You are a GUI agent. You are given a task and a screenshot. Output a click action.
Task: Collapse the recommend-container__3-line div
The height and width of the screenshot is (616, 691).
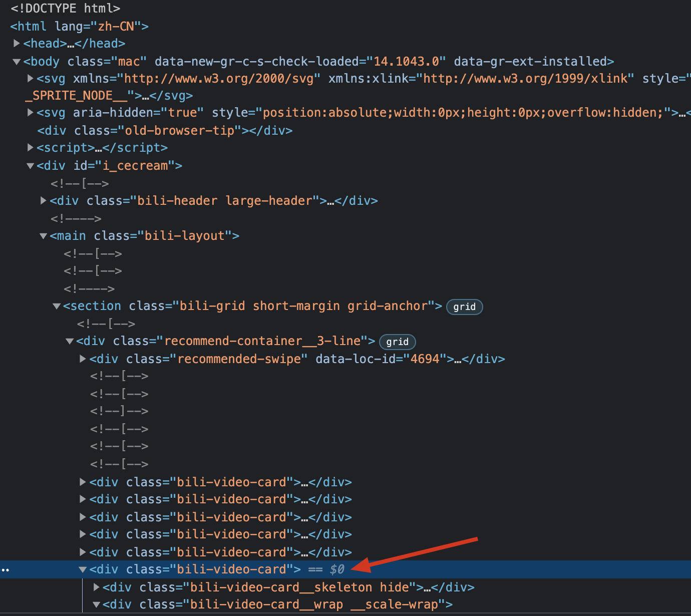[70, 341]
